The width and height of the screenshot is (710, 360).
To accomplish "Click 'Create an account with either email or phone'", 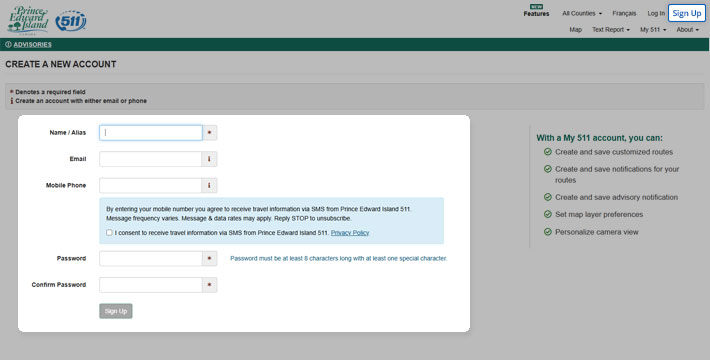I will [x=81, y=101].
